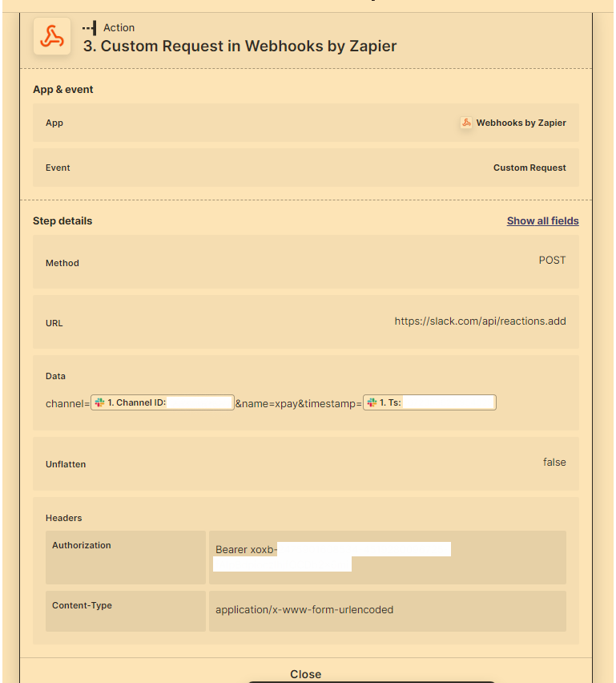The width and height of the screenshot is (616, 683).
Task: Click the Webhooks by Zapier app value
Action: (x=521, y=123)
